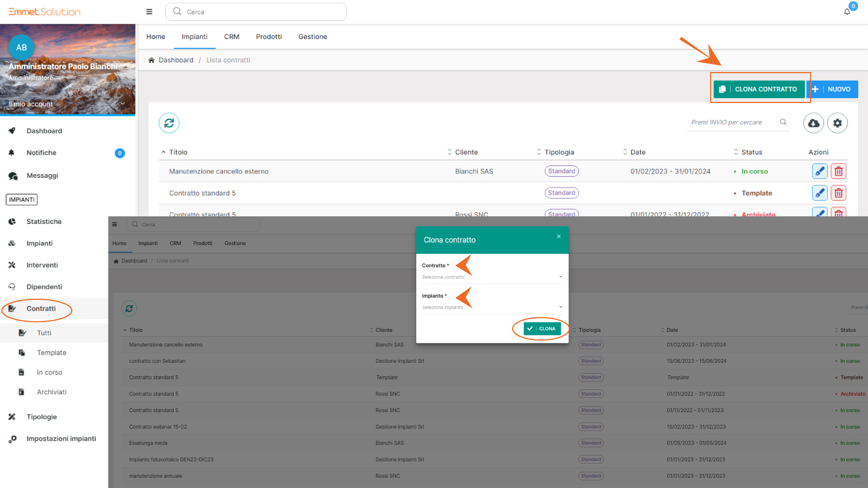This screenshot has width=868, height=488.
Task: Edit the Manutenzione cancello esterno contract
Action: coord(819,171)
